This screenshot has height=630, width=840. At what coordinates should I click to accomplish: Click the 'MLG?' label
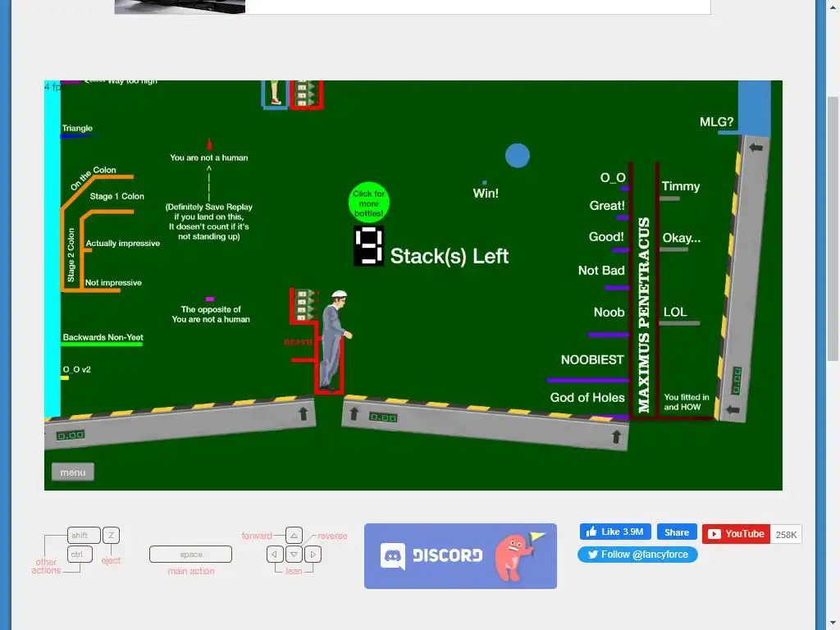(x=716, y=122)
